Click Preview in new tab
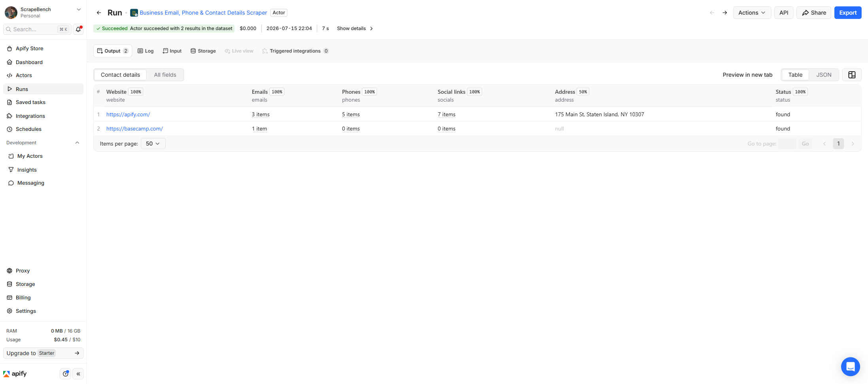 (747, 75)
